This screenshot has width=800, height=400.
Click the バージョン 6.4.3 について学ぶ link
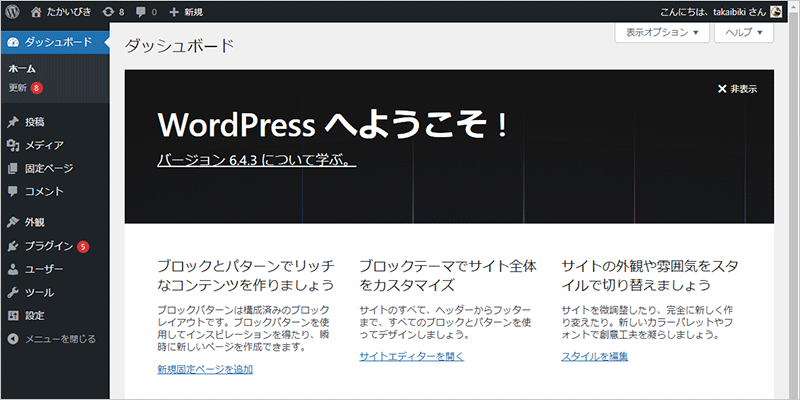coord(257,161)
